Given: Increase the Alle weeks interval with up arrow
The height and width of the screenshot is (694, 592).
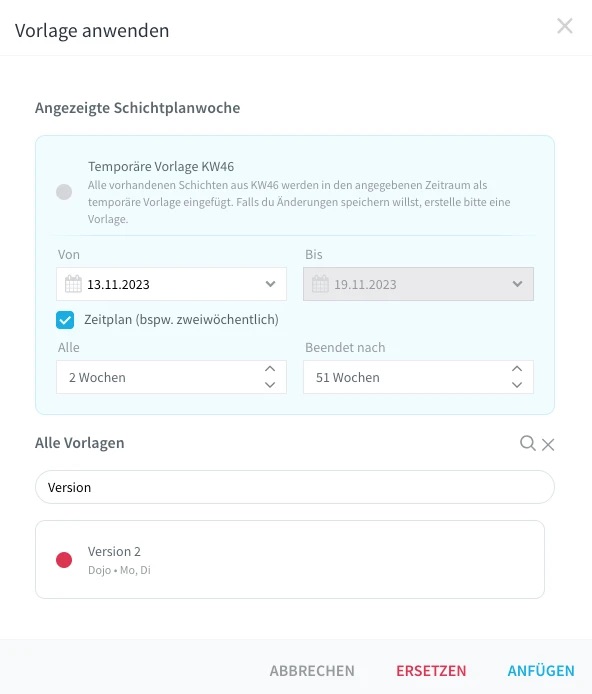Looking at the screenshot, I should [270, 369].
